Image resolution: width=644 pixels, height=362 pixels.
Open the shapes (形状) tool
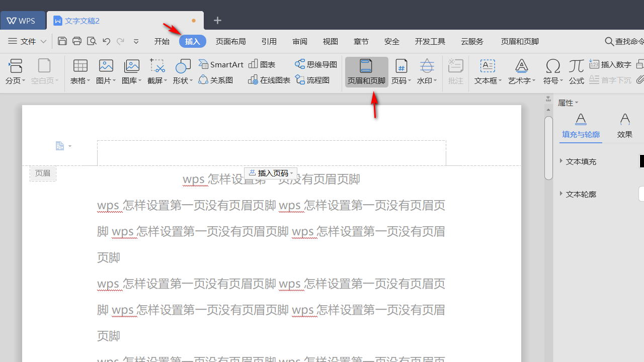(183, 71)
